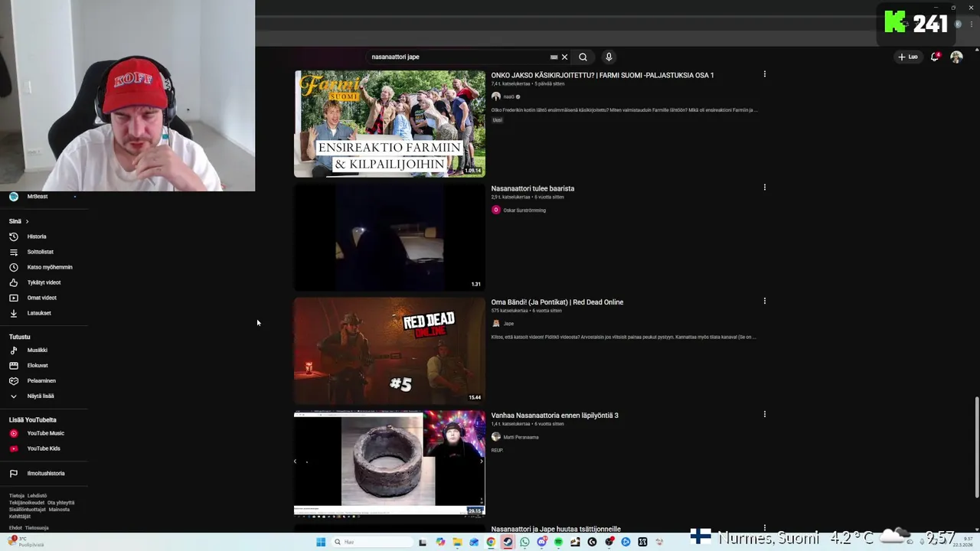
Task: Open Tietoja footer link
Action: (x=17, y=496)
